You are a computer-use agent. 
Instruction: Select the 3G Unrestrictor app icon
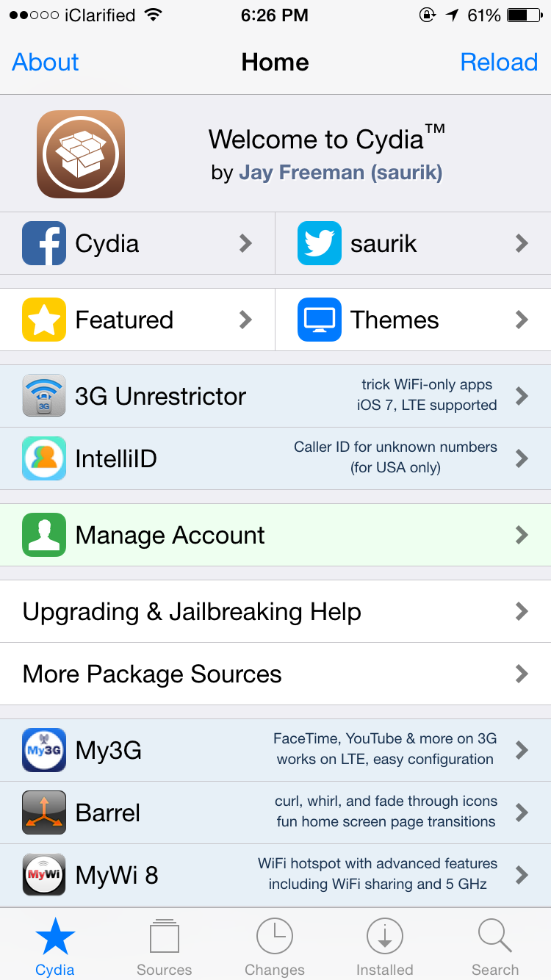(x=44, y=396)
